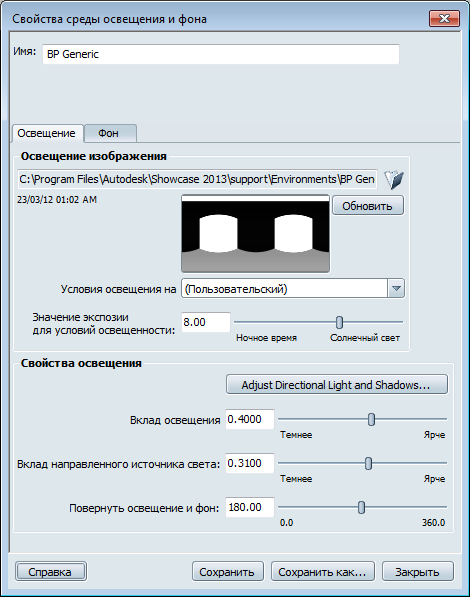Open the (Пользовательский) combo box

(293, 289)
